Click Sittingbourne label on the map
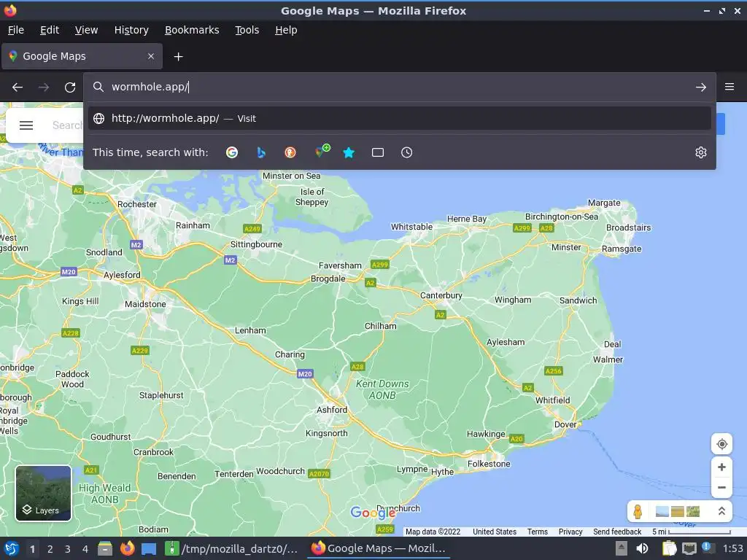The image size is (747, 560). click(x=256, y=244)
